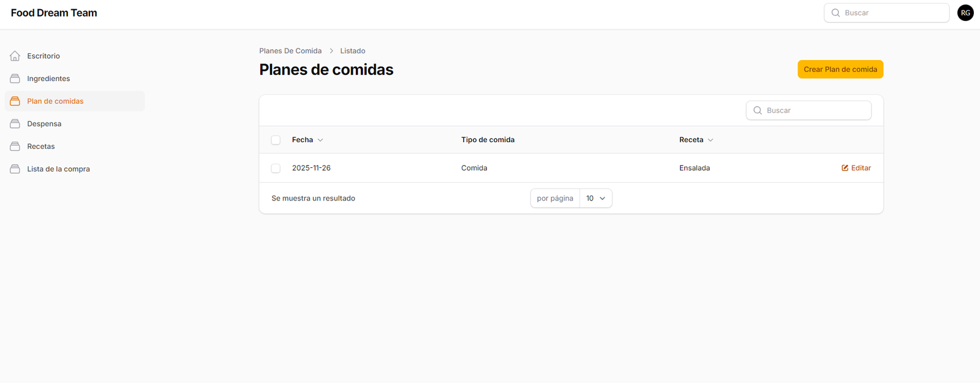The height and width of the screenshot is (383, 980).
Task: Click the Planes De Comida breadcrumb
Action: [290, 51]
